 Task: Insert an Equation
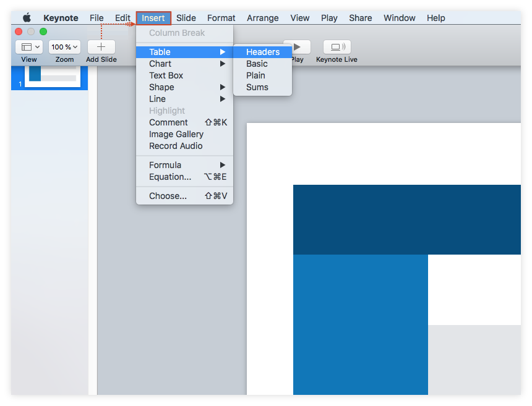(170, 177)
